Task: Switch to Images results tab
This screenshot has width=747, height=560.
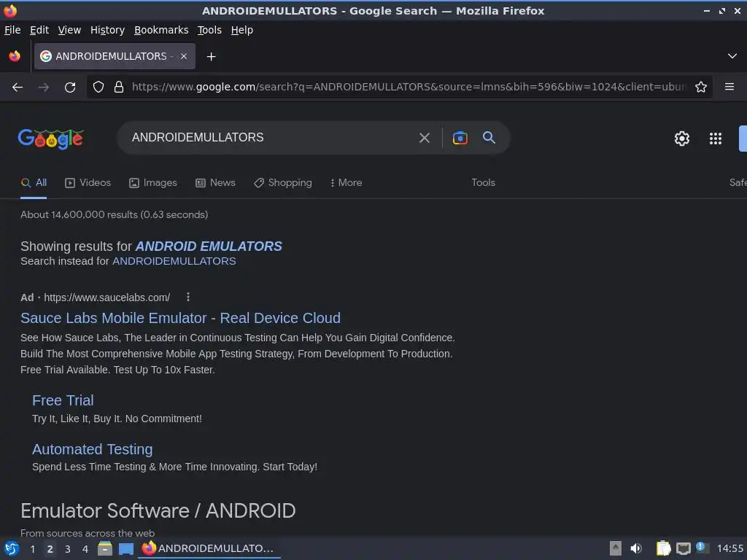Action: pos(153,183)
